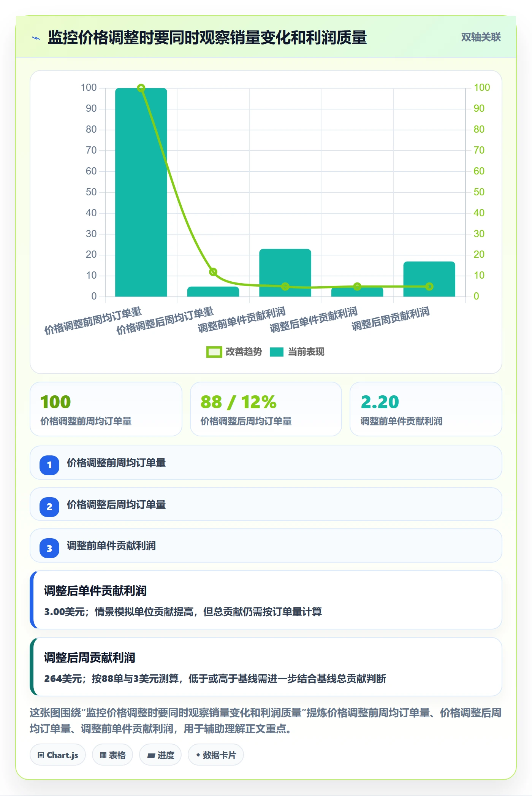Toggle the 改善趋势 legend swatch
The image size is (532, 796).
[214, 352]
